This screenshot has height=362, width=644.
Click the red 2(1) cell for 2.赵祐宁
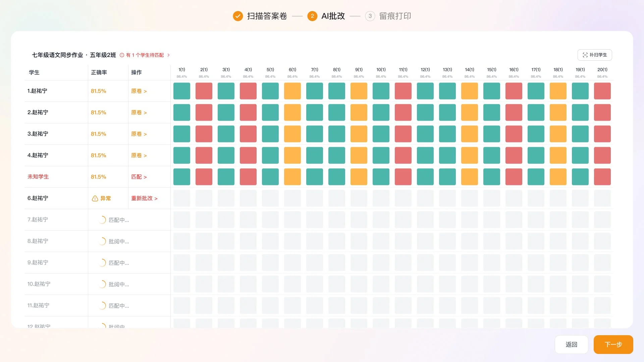[x=204, y=113]
